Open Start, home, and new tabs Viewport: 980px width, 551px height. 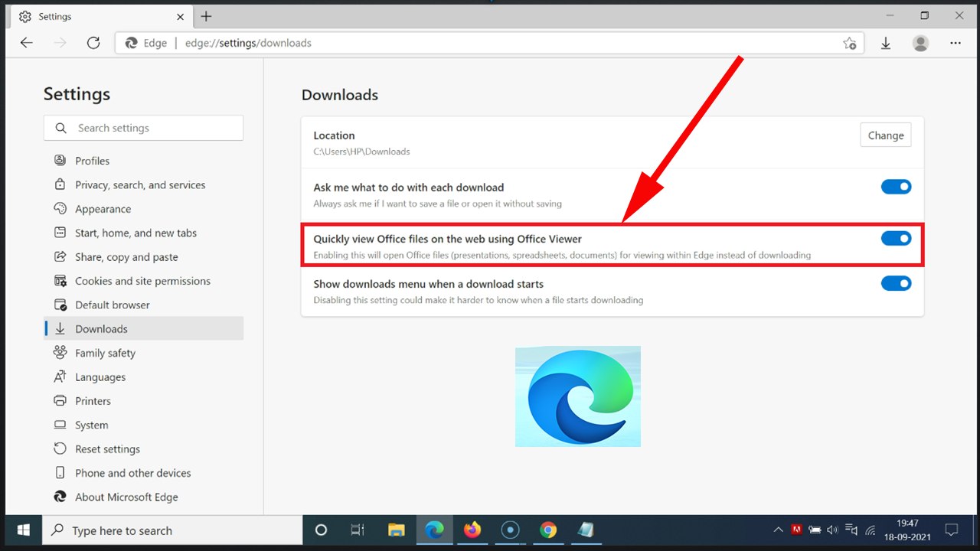coord(136,233)
